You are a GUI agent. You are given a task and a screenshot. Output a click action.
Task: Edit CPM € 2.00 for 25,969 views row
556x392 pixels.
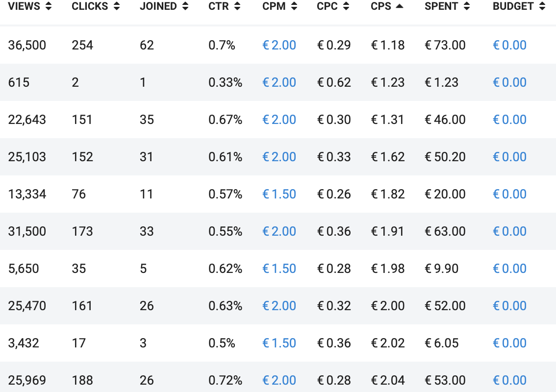click(x=279, y=380)
